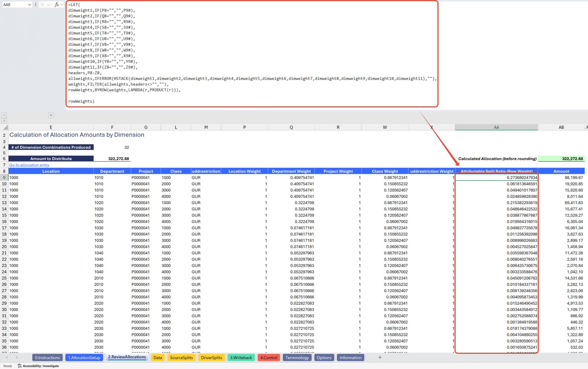Select the AA column header
The height and width of the screenshot is (369, 588).
click(496, 127)
